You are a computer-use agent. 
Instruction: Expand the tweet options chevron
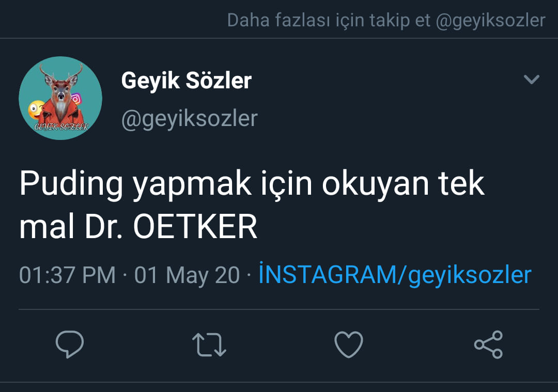pyautogui.click(x=532, y=79)
